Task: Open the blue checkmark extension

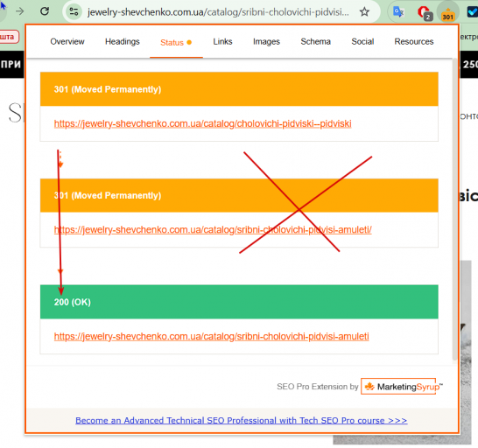Action: click(473, 12)
